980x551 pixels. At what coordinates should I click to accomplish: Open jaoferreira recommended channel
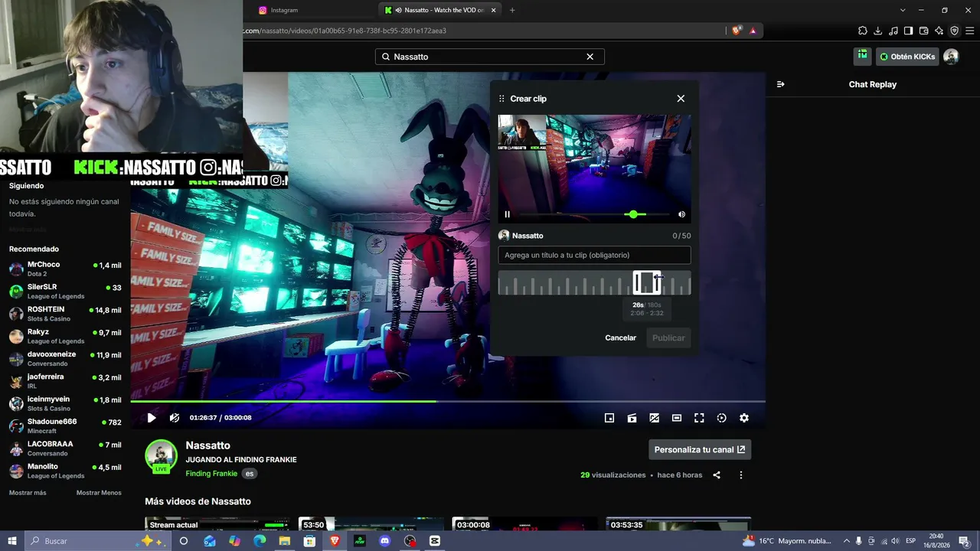click(x=65, y=381)
